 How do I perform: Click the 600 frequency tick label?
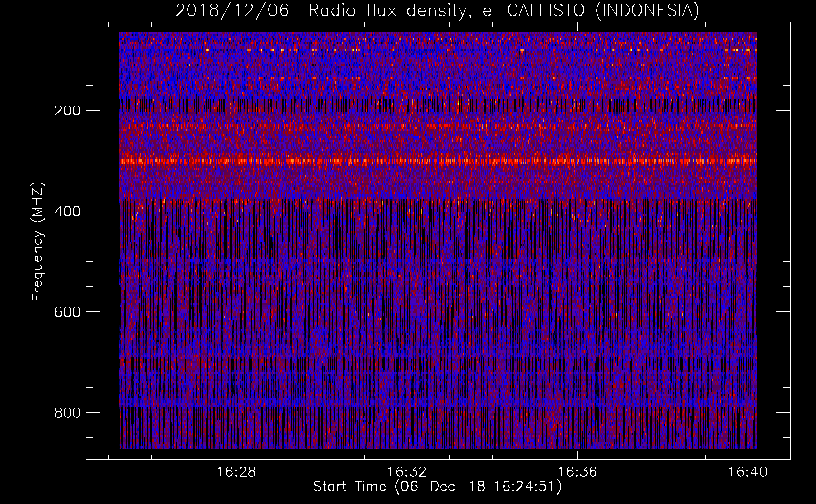(x=68, y=312)
